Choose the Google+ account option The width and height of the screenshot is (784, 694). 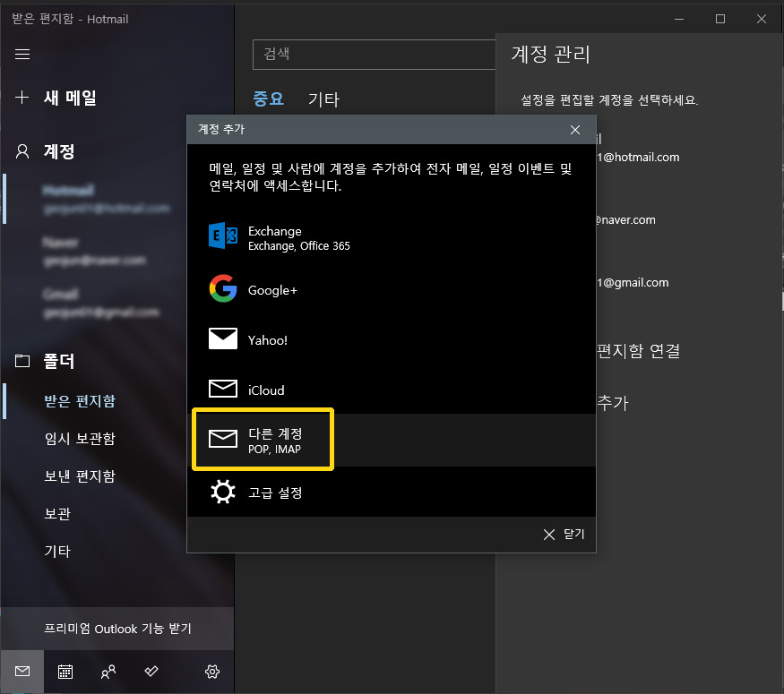(x=392, y=289)
